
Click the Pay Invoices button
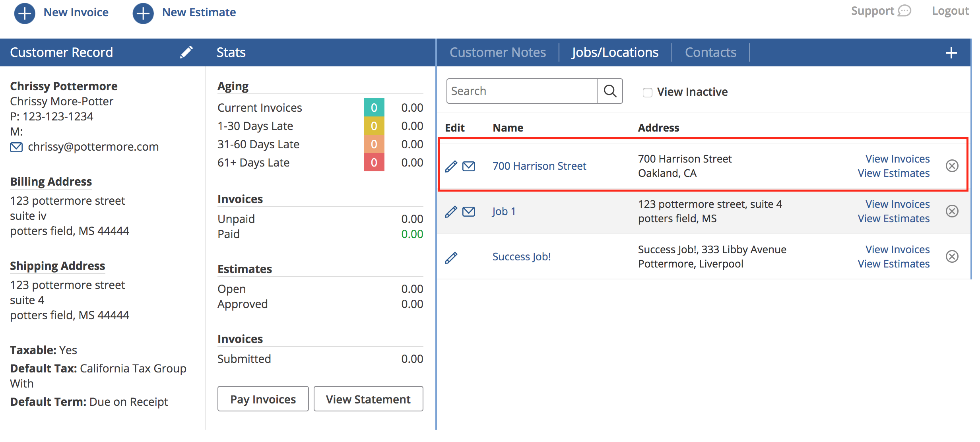coord(263,399)
